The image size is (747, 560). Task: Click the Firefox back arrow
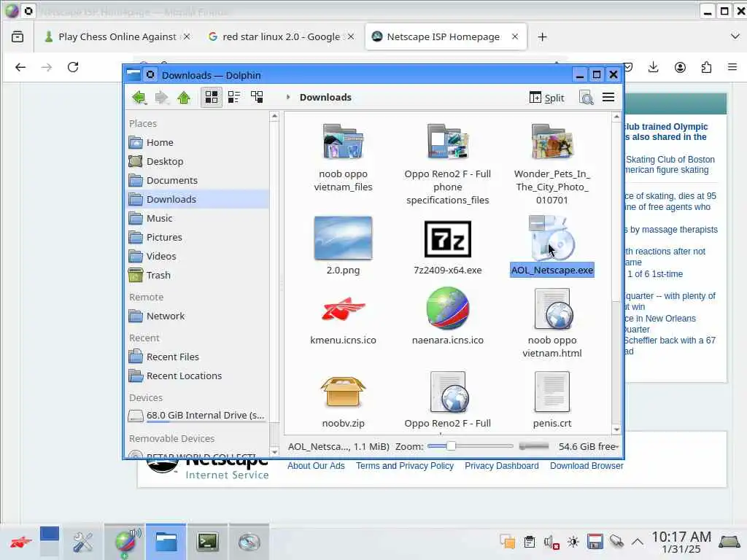tap(20, 67)
